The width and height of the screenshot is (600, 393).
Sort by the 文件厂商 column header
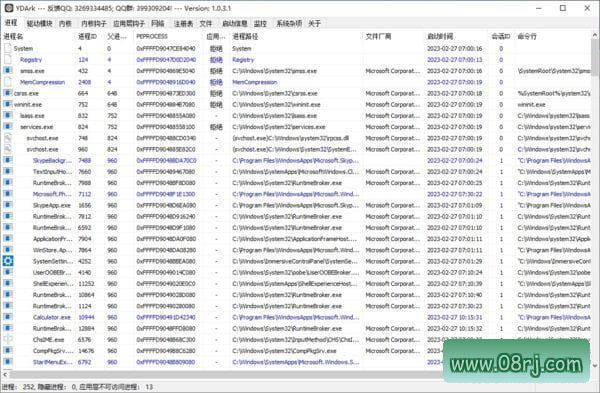(x=394, y=36)
